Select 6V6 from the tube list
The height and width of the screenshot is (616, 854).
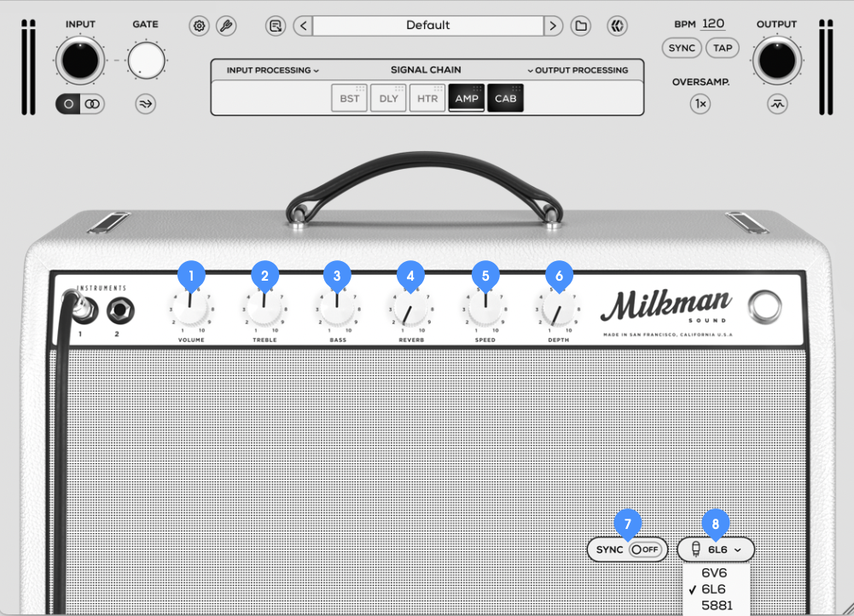pos(714,573)
